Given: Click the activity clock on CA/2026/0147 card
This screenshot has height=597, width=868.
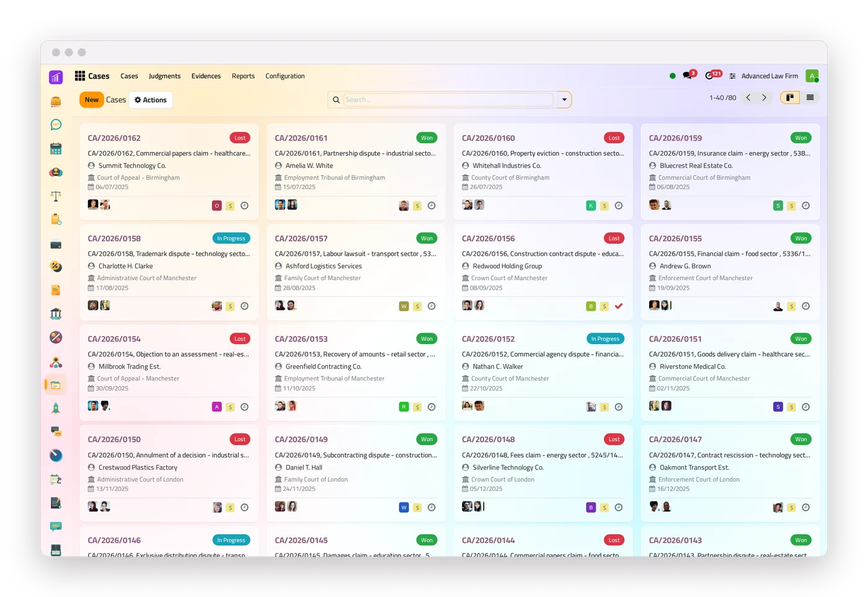Looking at the screenshot, I should (x=806, y=508).
